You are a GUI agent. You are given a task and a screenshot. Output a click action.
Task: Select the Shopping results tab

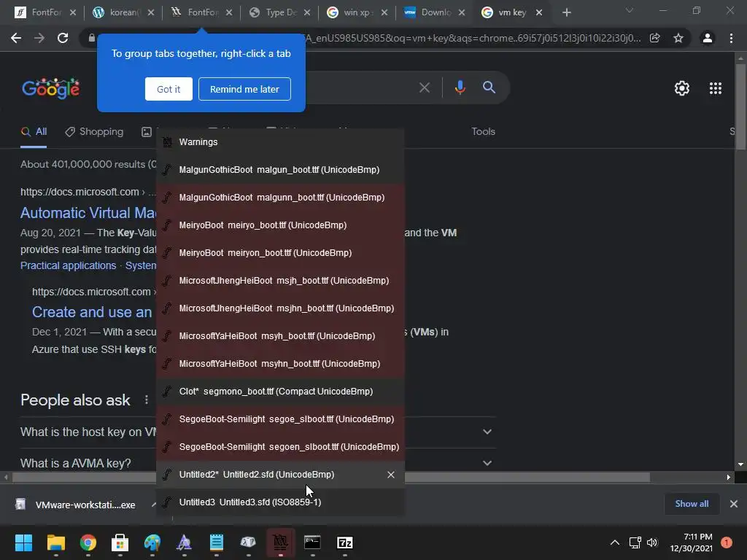click(94, 132)
